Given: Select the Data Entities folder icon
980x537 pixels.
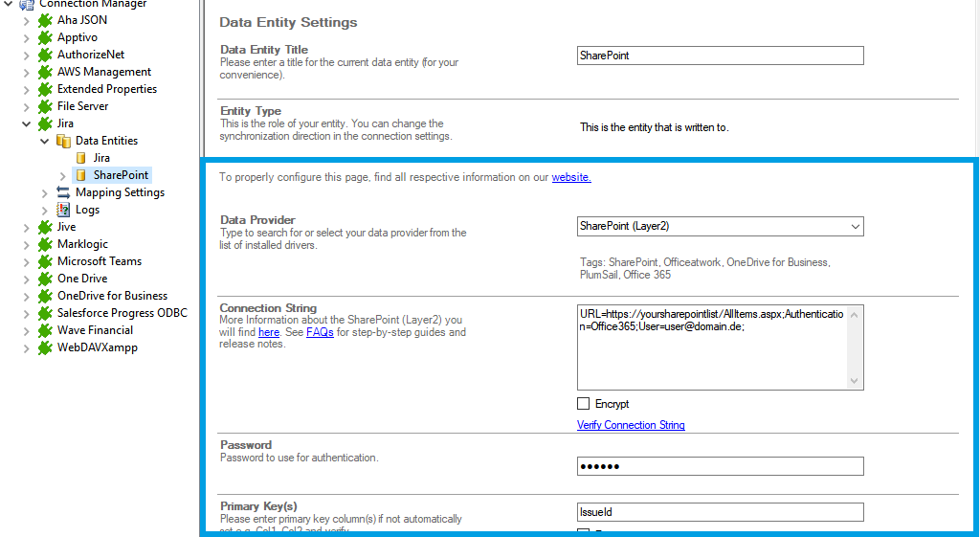Looking at the screenshot, I should [63, 141].
